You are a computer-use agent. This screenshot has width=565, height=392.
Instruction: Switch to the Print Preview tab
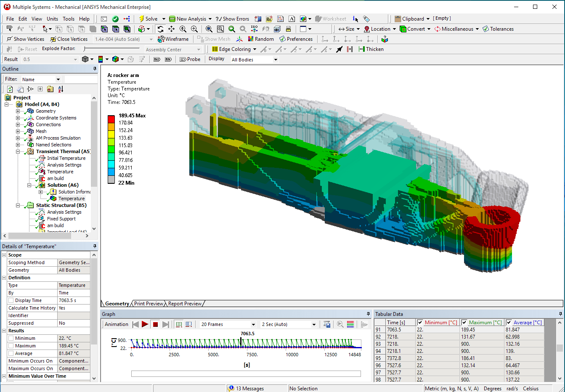coord(149,304)
